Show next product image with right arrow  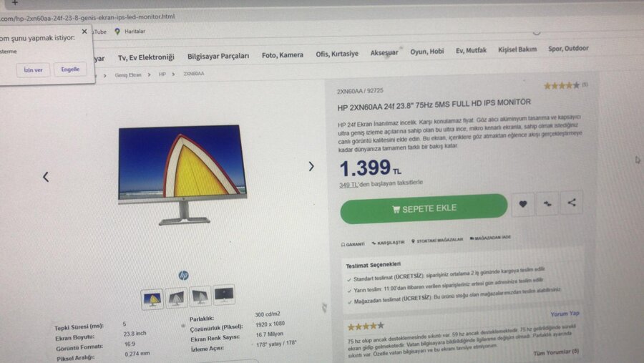311,166
